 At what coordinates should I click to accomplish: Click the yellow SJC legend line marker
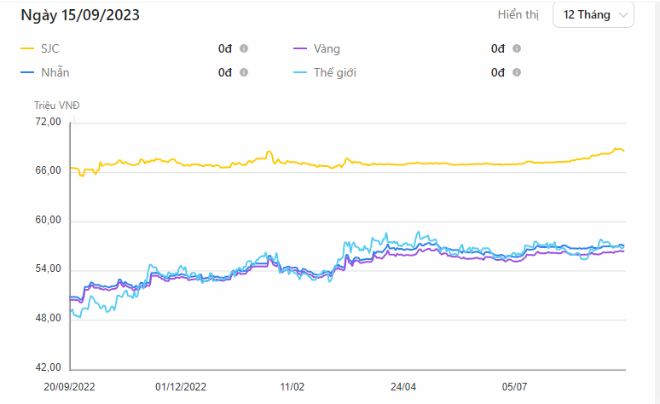28,48
